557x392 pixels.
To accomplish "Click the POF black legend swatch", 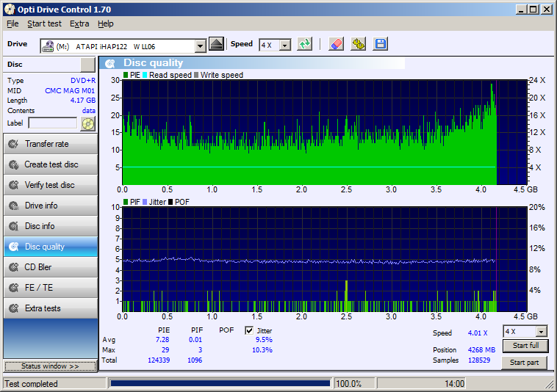I will pos(170,202).
